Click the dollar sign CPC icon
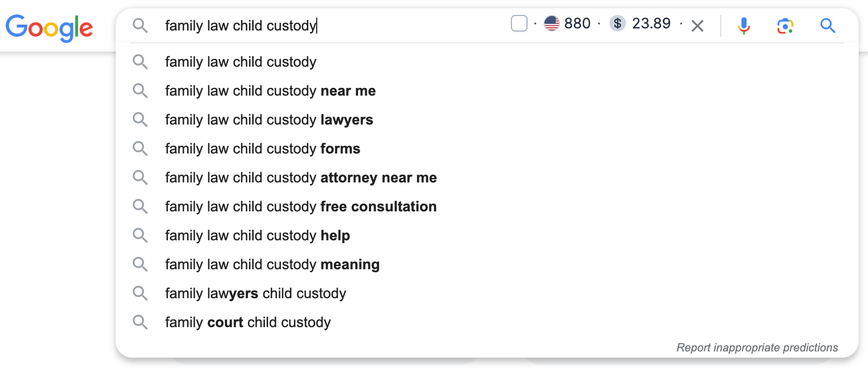The height and width of the screenshot is (369, 868). [617, 23]
